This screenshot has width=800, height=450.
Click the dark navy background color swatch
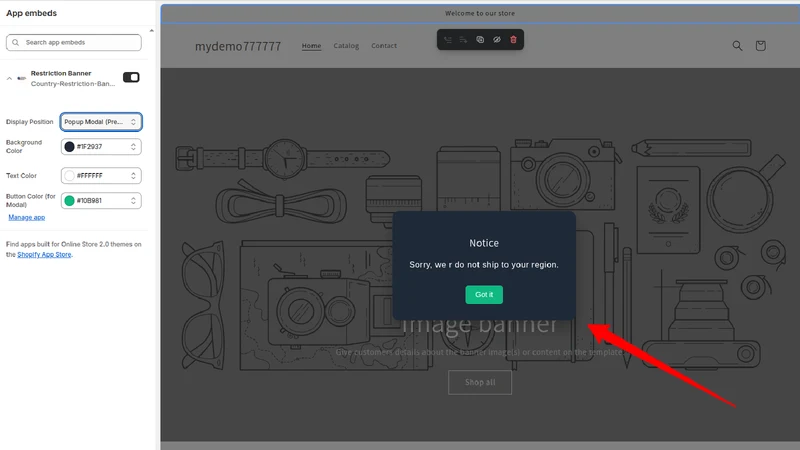point(69,147)
